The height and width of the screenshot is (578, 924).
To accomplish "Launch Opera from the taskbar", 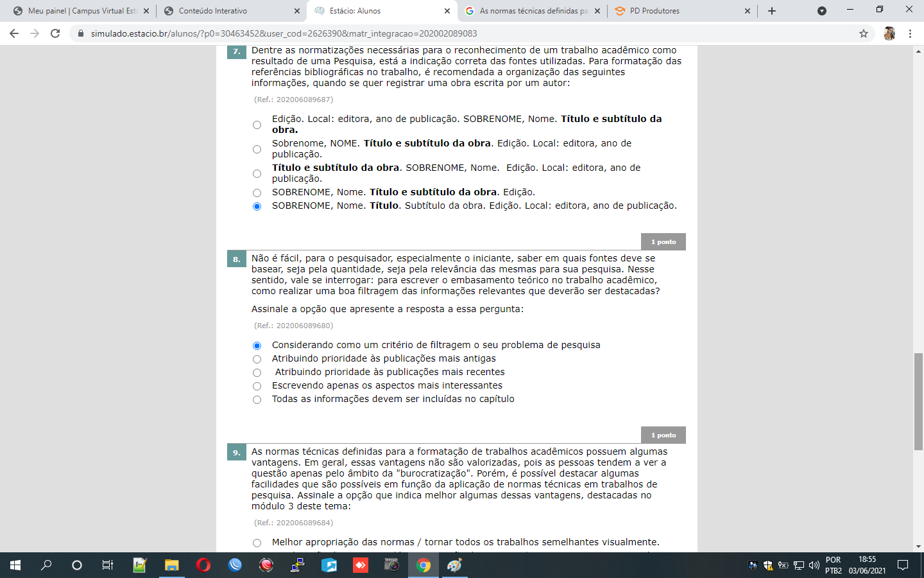I will coord(203,565).
